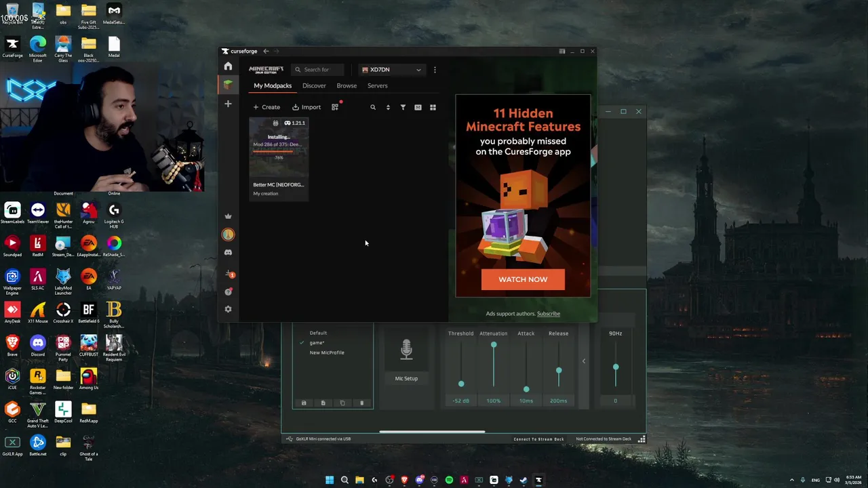Click the Subscribe link under the ad
This screenshot has width=868, height=488.
(x=549, y=314)
